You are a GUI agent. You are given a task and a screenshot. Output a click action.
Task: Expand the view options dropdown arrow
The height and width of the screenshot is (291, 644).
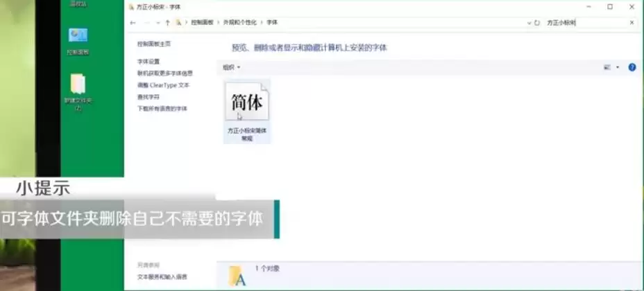tap(618, 67)
